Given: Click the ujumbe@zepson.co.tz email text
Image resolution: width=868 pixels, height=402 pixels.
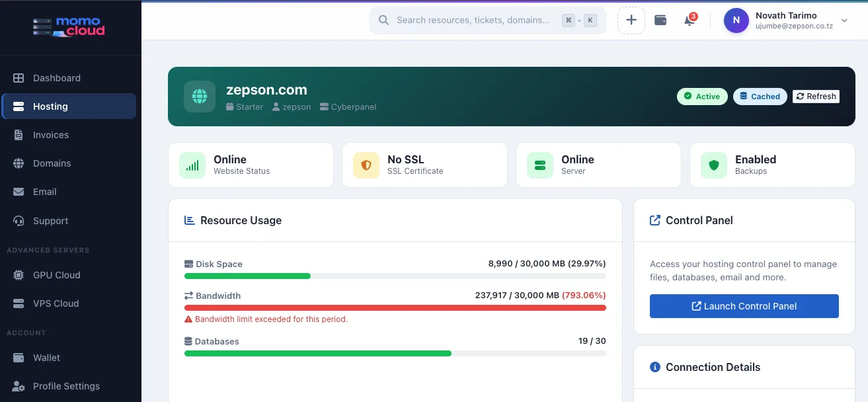Looking at the screenshot, I should coord(793,26).
